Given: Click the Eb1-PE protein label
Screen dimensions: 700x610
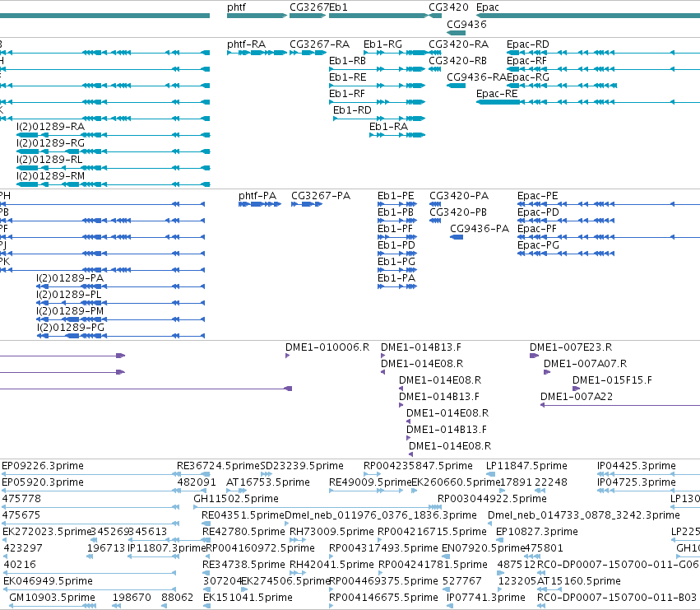Looking at the screenshot, I should coord(396,196).
